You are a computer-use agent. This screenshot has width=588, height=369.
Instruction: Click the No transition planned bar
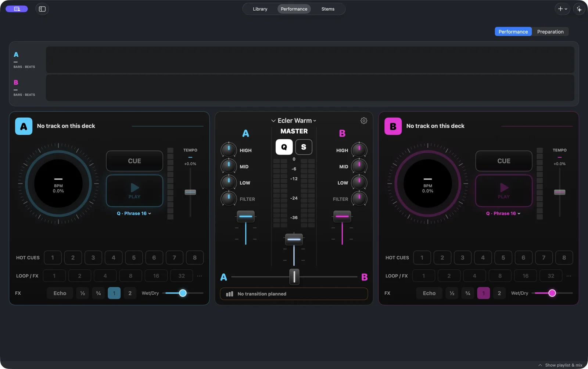point(294,294)
